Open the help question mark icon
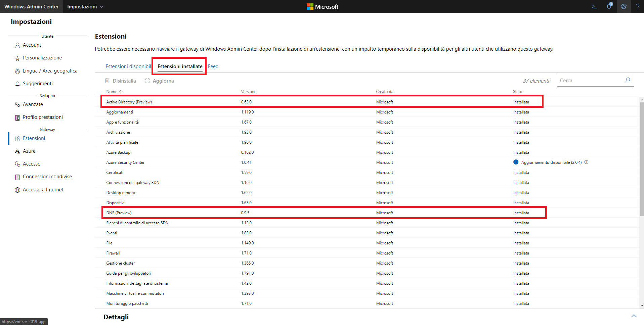 tap(638, 6)
